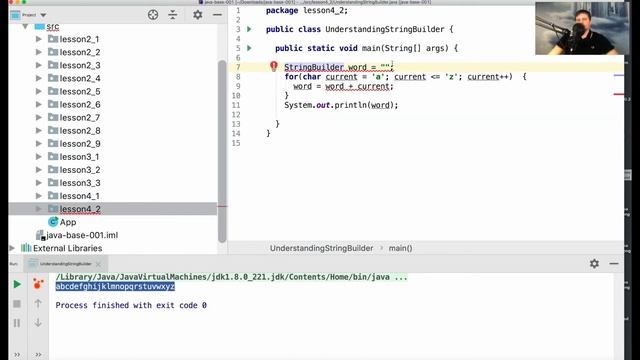
Task: Expand the lesson3_2 folder arrow
Action: click(x=39, y=170)
